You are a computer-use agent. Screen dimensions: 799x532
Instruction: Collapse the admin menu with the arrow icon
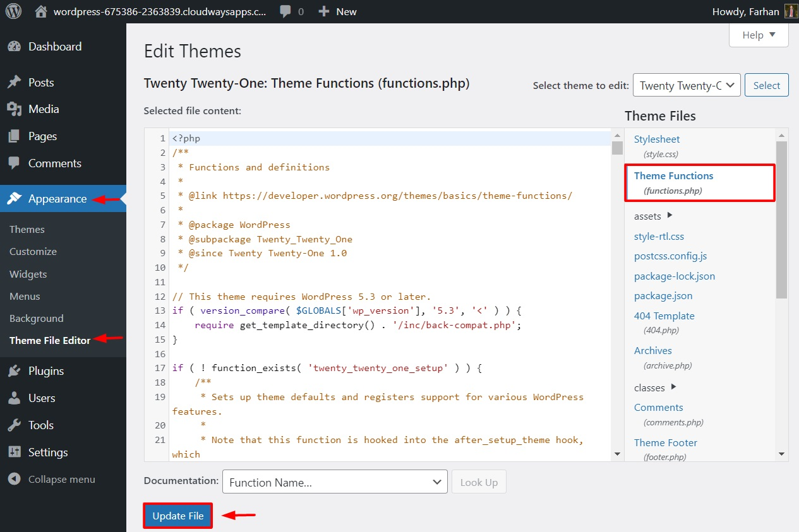coord(14,479)
